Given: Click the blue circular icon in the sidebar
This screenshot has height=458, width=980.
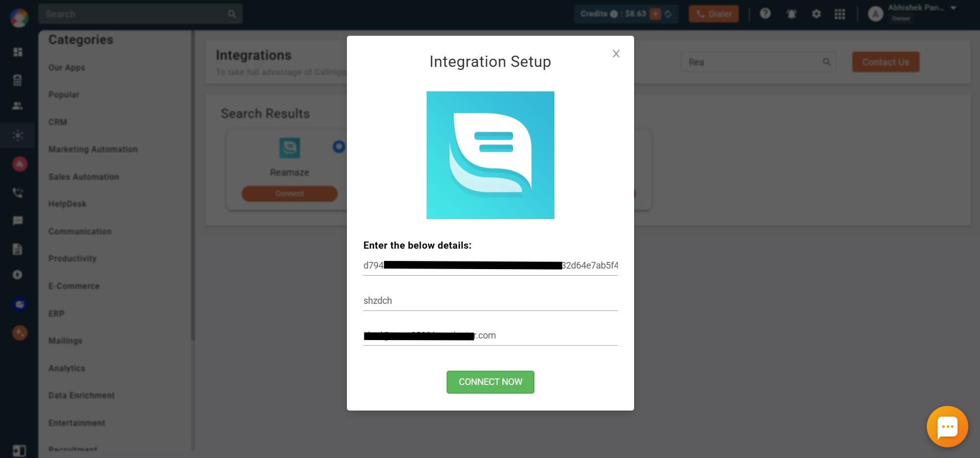Looking at the screenshot, I should [19, 304].
